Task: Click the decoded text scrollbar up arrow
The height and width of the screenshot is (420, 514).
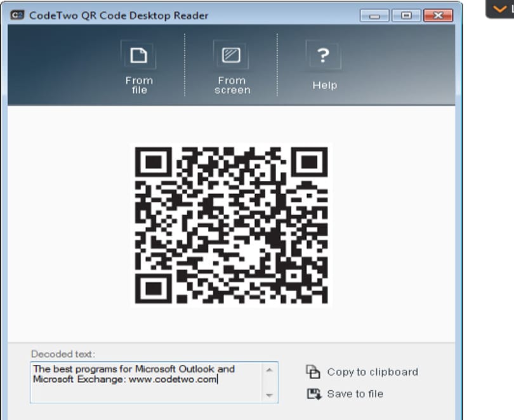Action: tap(270, 370)
